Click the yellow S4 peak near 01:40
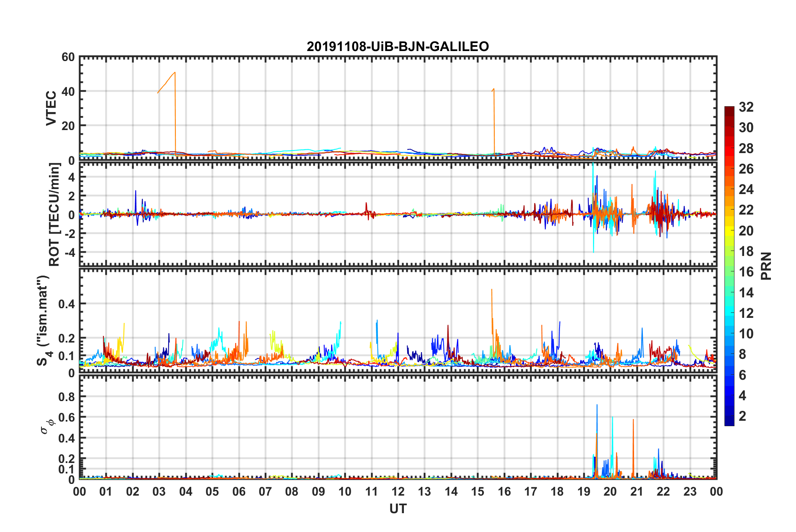Image resolution: width=796 pixels, height=532 pixels. point(124,323)
